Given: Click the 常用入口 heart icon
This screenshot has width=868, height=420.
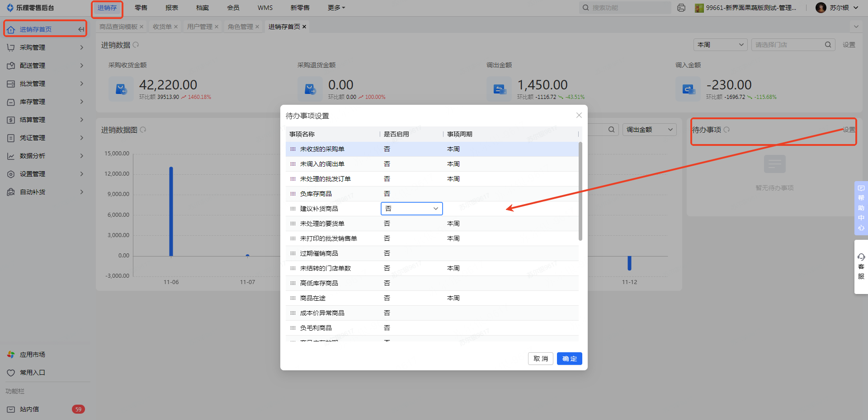Looking at the screenshot, I should (x=11, y=373).
